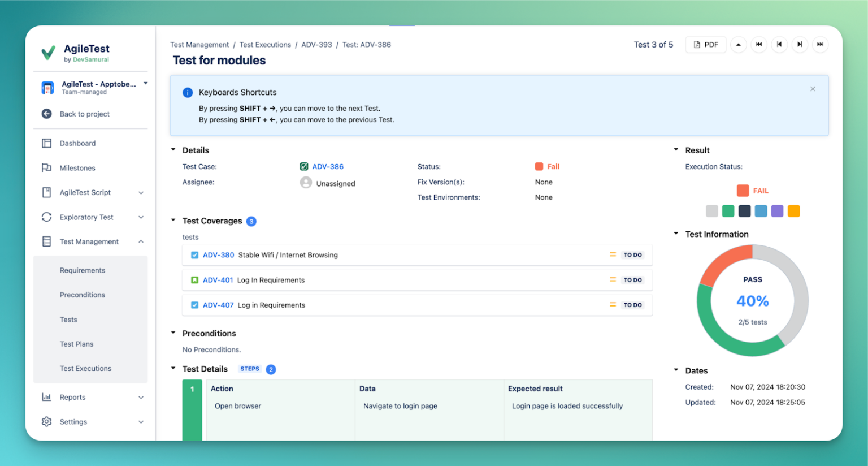This screenshot has height=466, width=868.
Task: Open Test Plans in the sidebar
Action: click(76, 344)
